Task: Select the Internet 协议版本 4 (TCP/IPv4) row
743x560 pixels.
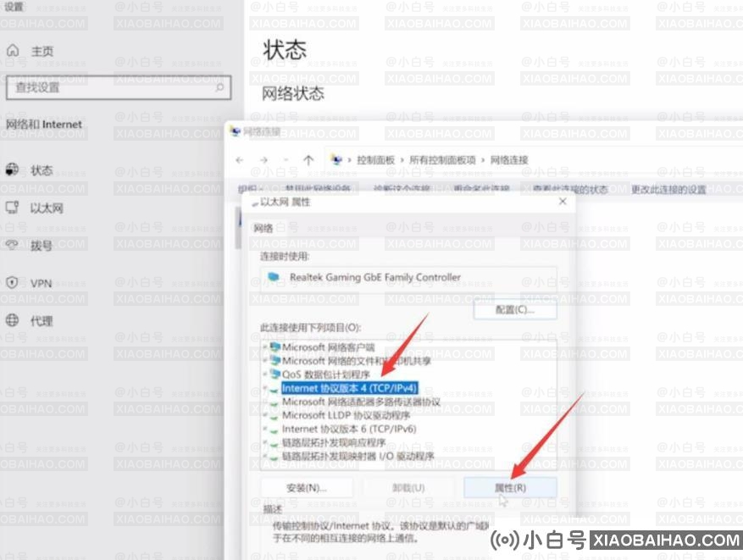Action: 350,389
